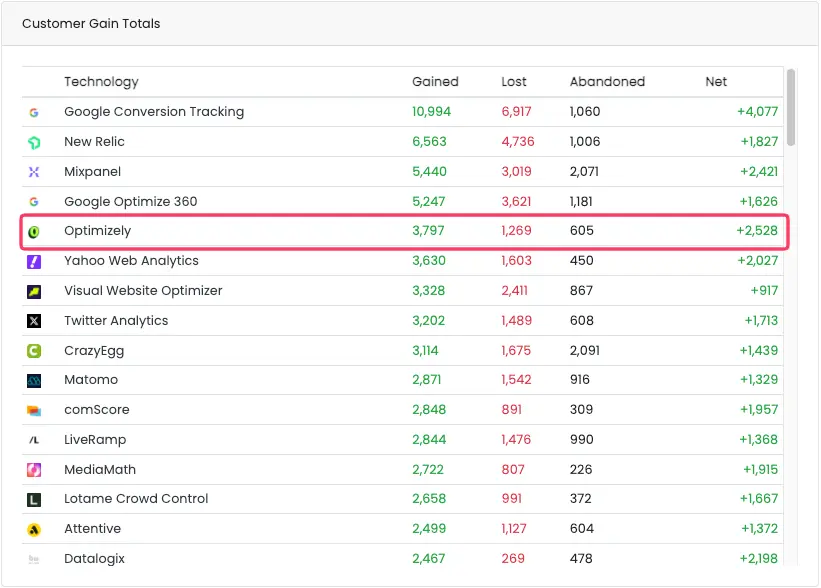The height and width of the screenshot is (588, 821).
Task: Open the LiveRamp technology link
Action: (x=95, y=439)
